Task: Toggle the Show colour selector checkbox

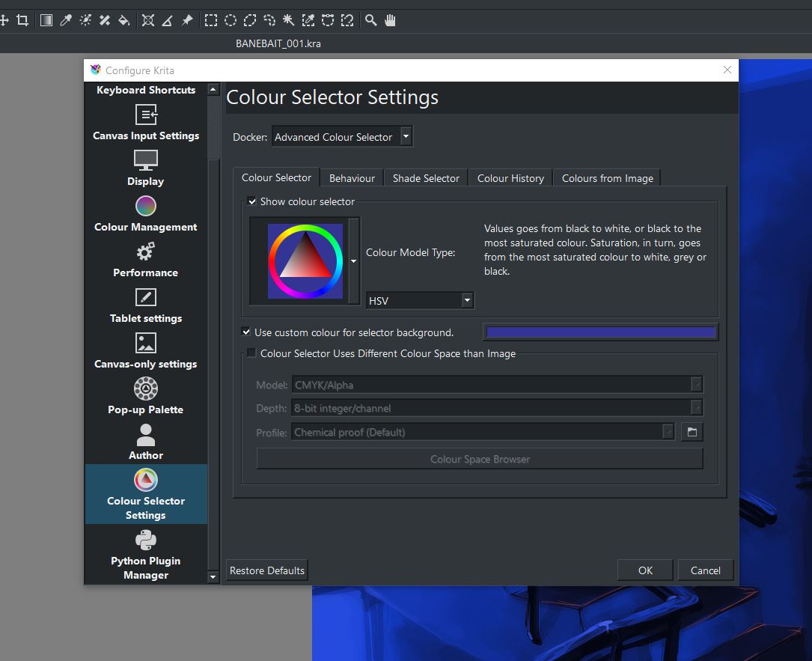Action: (x=252, y=201)
